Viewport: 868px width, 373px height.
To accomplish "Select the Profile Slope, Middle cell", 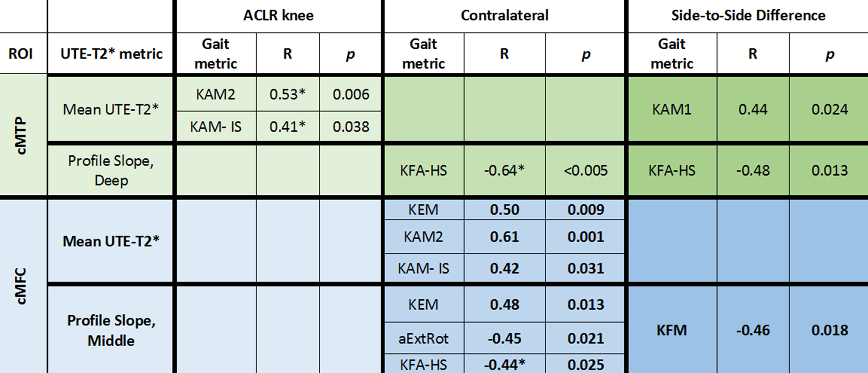I will tap(111, 330).
